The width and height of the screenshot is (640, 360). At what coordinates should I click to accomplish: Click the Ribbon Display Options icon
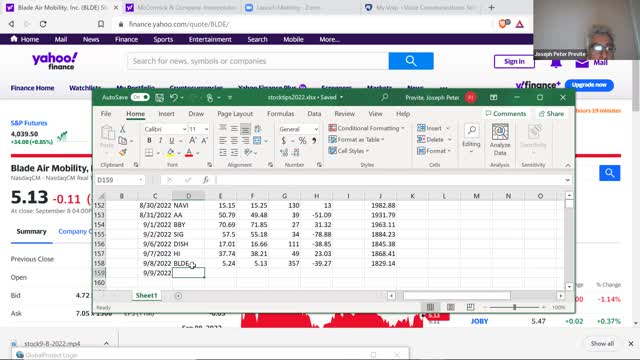pos(493,98)
